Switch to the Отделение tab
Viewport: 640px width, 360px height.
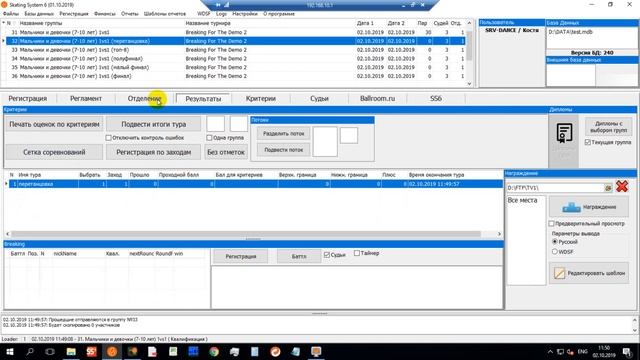coord(144,99)
